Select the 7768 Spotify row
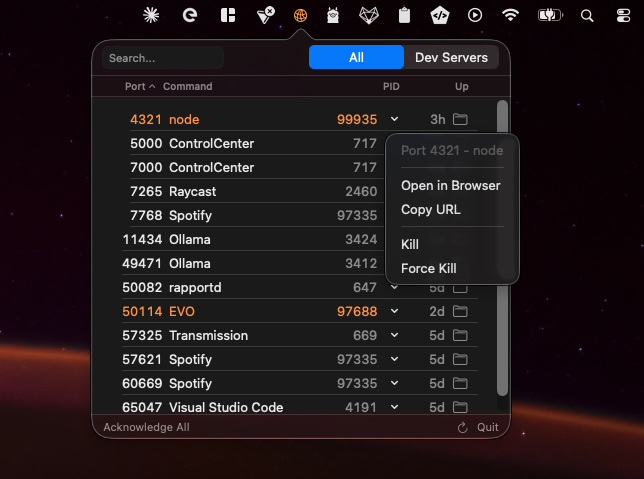644x479 pixels. pyautogui.click(x=253, y=216)
